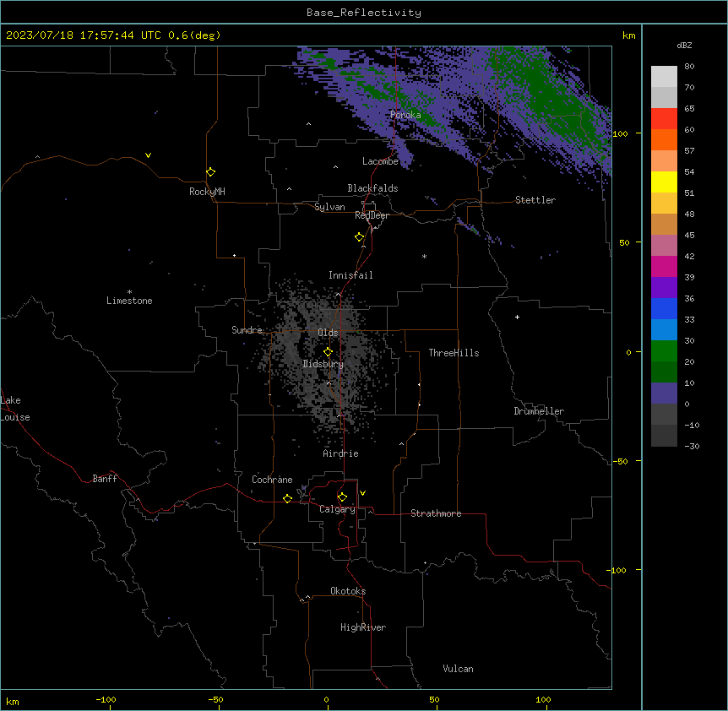The image size is (728, 711).
Task: Pick the magenta 42-39 dBZ swatch
Action: coord(664,266)
